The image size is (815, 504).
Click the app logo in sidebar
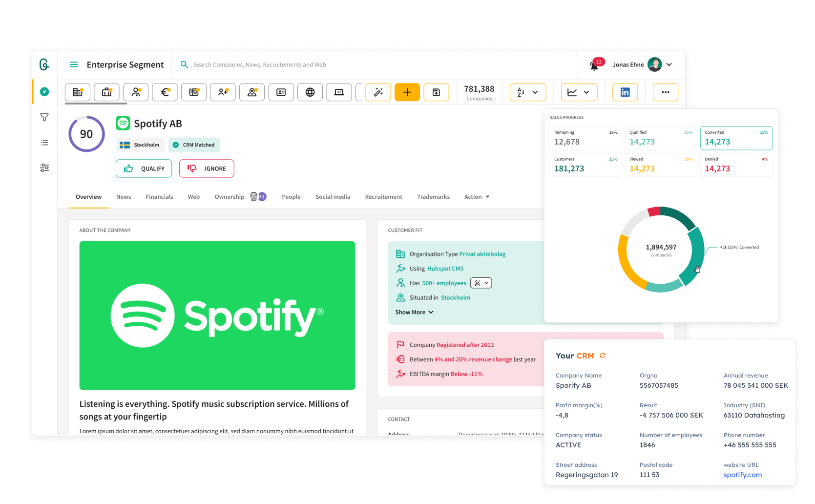point(44,64)
